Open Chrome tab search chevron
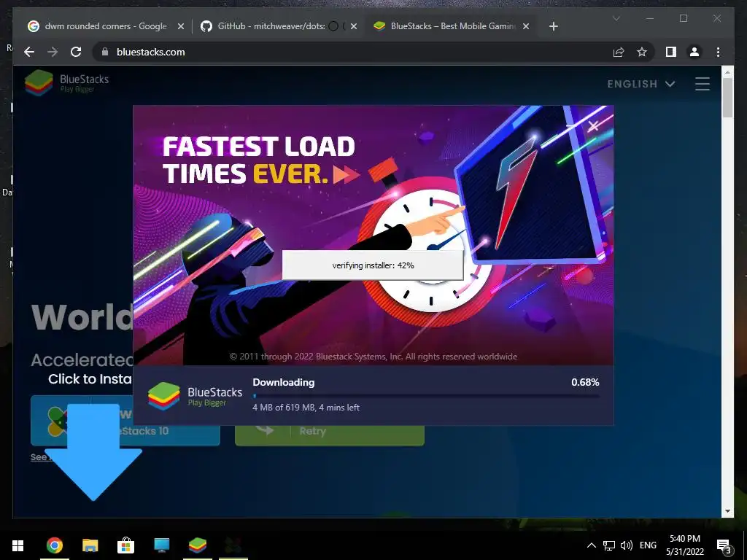 tap(616, 18)
